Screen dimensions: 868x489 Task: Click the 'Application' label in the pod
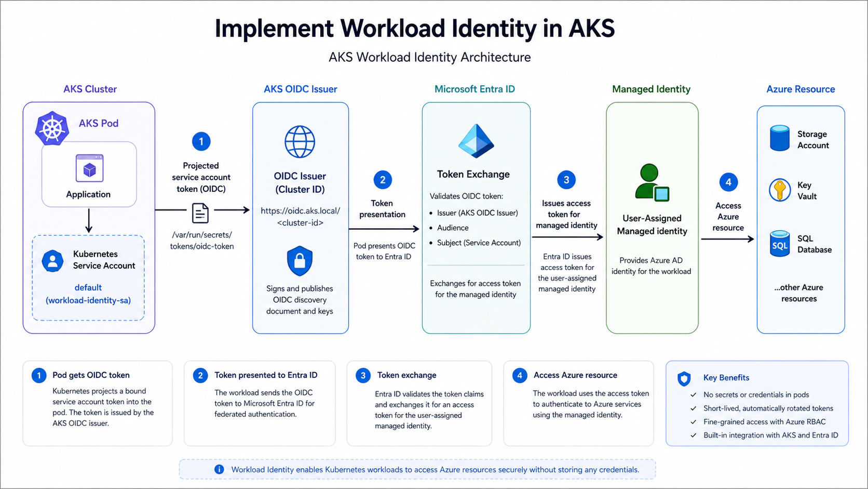click(x=88, y=194)
